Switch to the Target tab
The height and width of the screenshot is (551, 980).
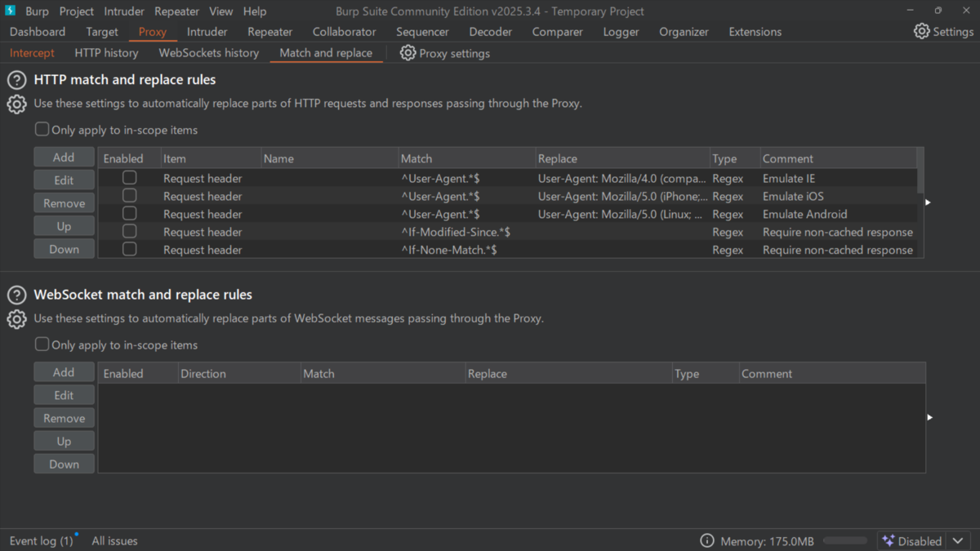(102, 32)
